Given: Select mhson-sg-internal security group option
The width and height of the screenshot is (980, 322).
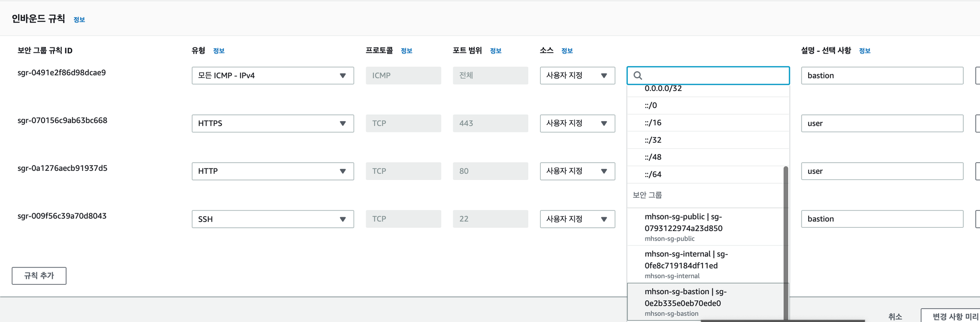Looking at the screenshot, I should click(706, 264).
